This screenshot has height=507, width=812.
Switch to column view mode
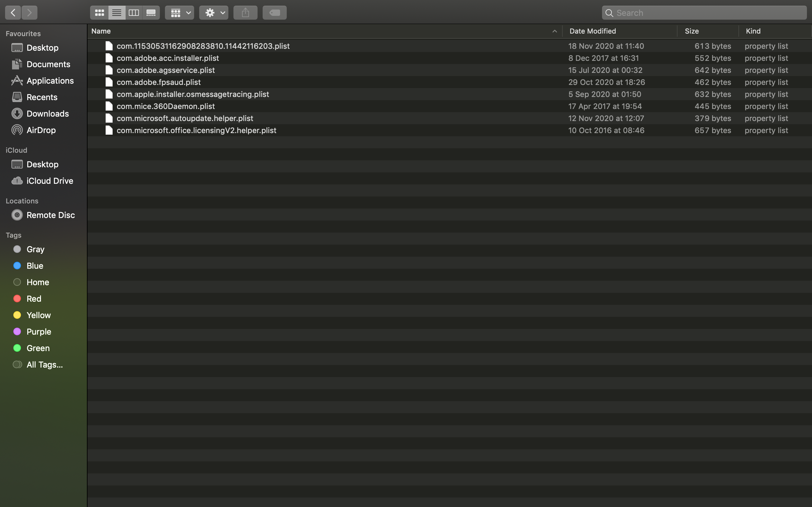click(x=134, y=13)
